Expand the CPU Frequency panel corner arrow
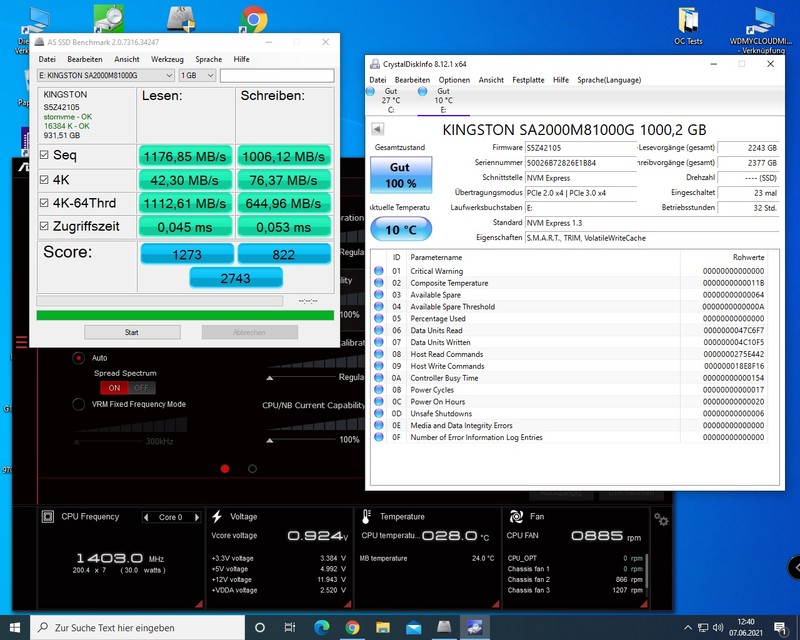 pyautogui.click(x=199, y=604)
